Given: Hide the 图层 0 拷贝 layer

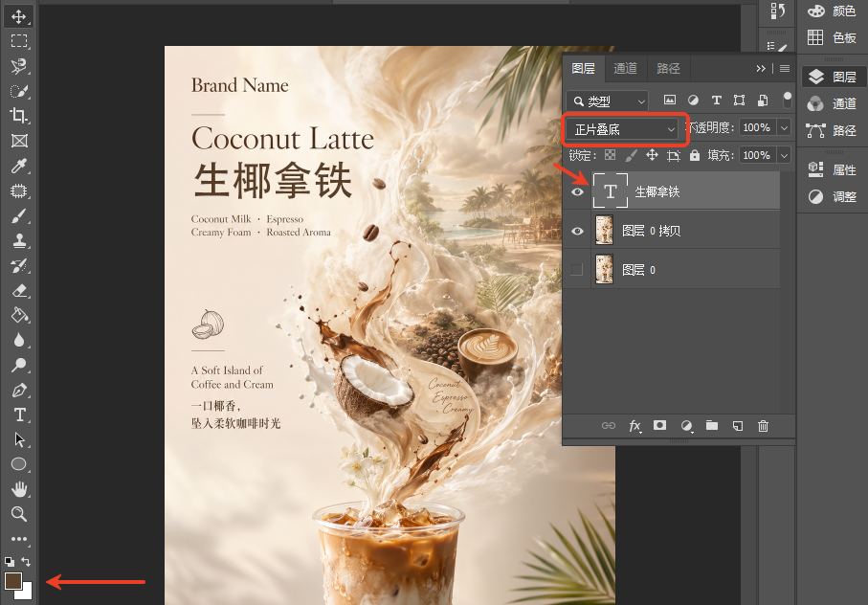Looking at the screenshot, I should tap(577, 231).
